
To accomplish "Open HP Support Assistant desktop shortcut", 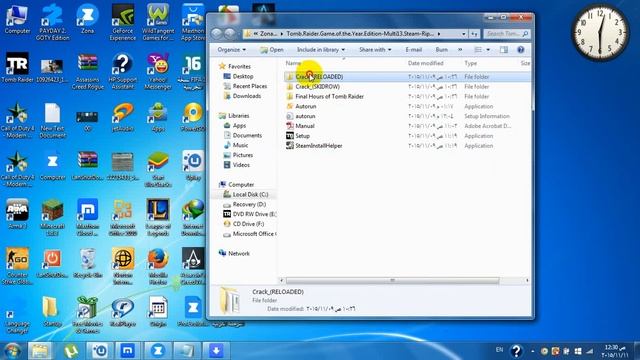I will [122, 71].
